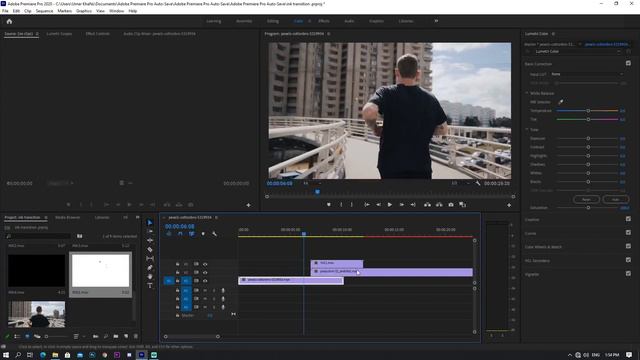Viewport: 640px width, 360px height.
Task: Adjust the Saturation slider
Action: pos(588,208)
